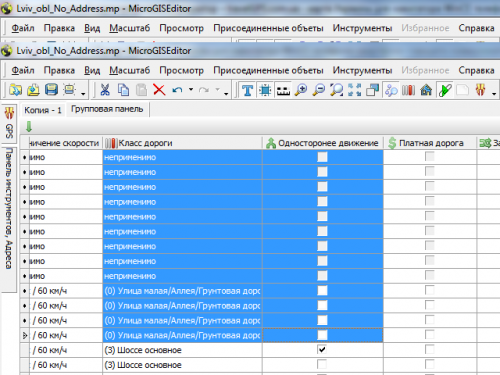Click the red-yellow icon atop the left sidebar

tap(9, 113)
